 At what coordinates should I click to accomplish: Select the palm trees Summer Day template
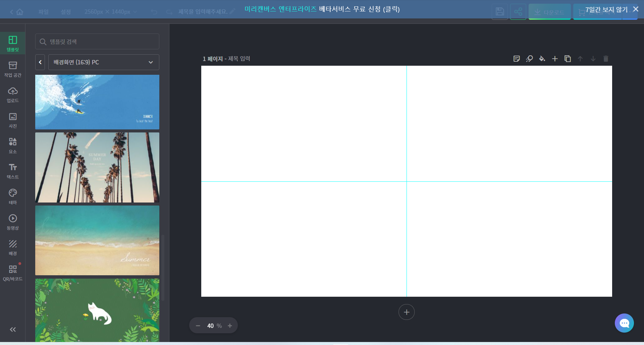97,167
